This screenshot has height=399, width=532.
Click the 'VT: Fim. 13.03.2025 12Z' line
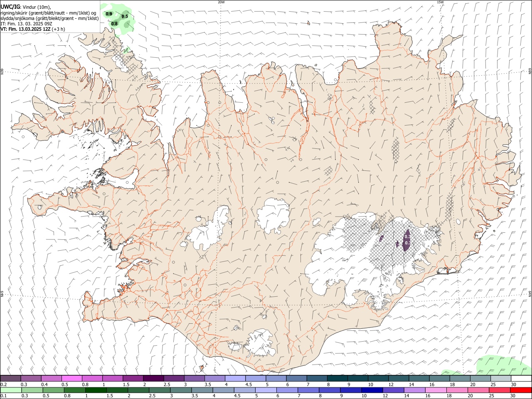25,29
